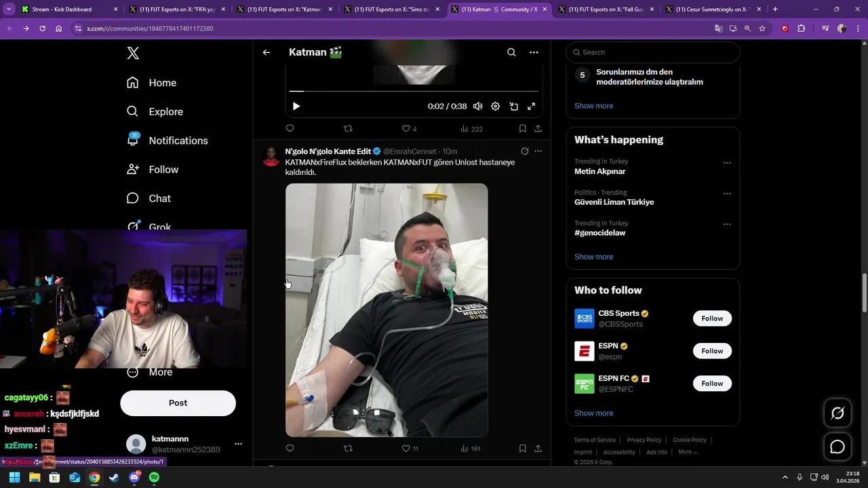This screenshot has height=488, width=868.
Task: Show hidden system tray icons
Action: pos(785,477)
